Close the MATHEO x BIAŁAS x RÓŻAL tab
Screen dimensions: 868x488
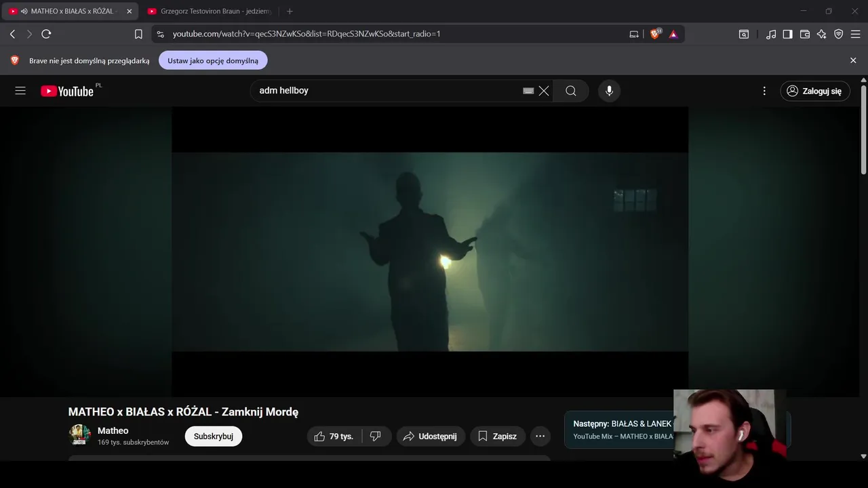point(129,12)
